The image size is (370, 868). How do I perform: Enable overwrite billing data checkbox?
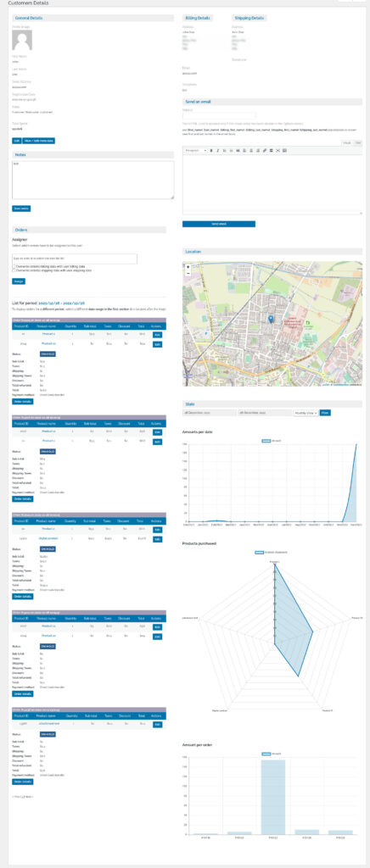pyautogui.click(x=14, y=266)
